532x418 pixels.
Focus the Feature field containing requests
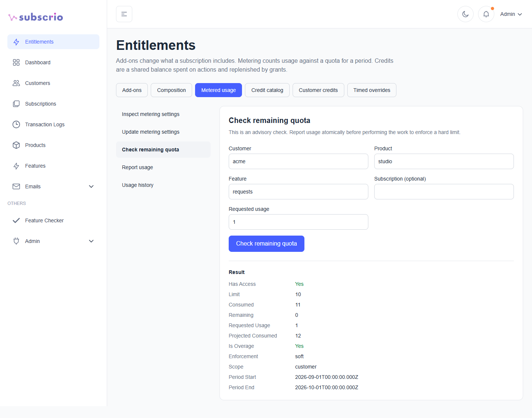point(299,192)
